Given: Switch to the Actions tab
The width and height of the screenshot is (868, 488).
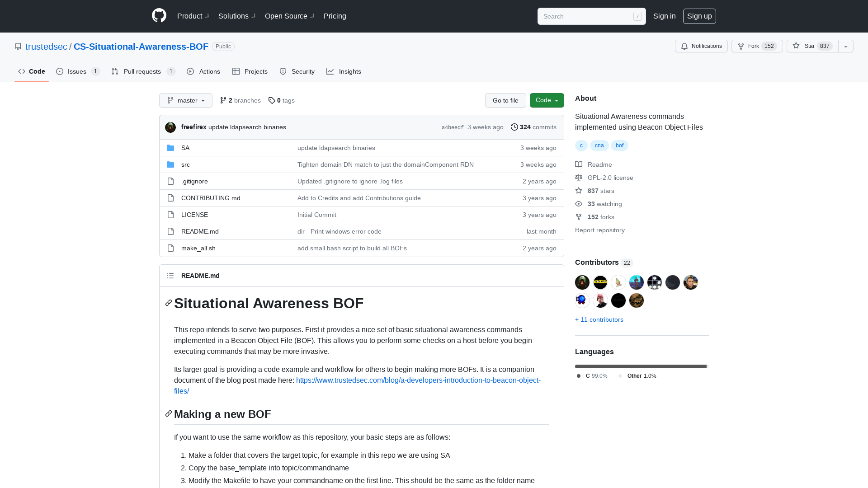Looking at the screenshot, I should pos(203,71).
